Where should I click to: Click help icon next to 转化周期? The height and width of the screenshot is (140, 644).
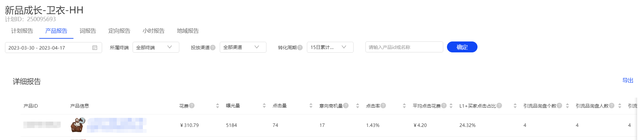(x=300, y=47)
